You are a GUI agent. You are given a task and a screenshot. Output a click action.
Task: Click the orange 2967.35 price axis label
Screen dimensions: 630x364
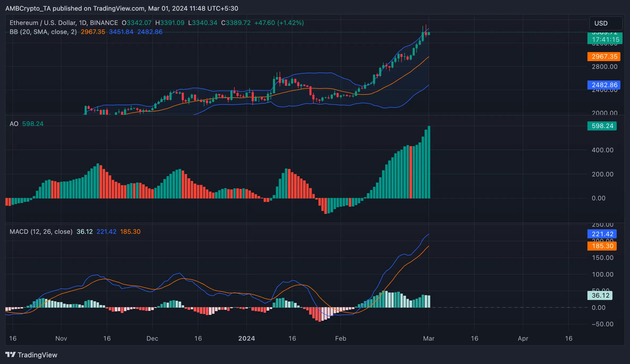click(x=604, y=57)
